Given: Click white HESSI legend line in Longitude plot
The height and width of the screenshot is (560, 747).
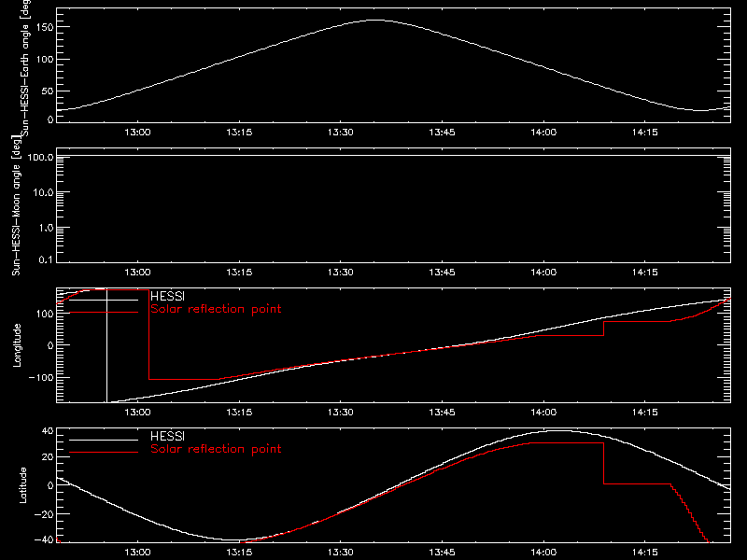Looking at the screenshot, I should click(x=104, y=300).
